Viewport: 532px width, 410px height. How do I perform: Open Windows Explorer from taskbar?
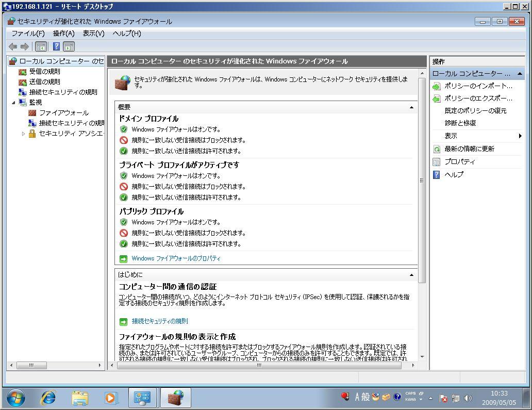tap(80, 398)
